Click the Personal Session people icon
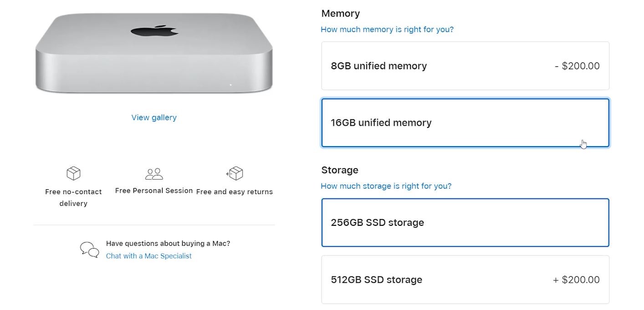The image size is (644, 310). (x=154, y=173)
